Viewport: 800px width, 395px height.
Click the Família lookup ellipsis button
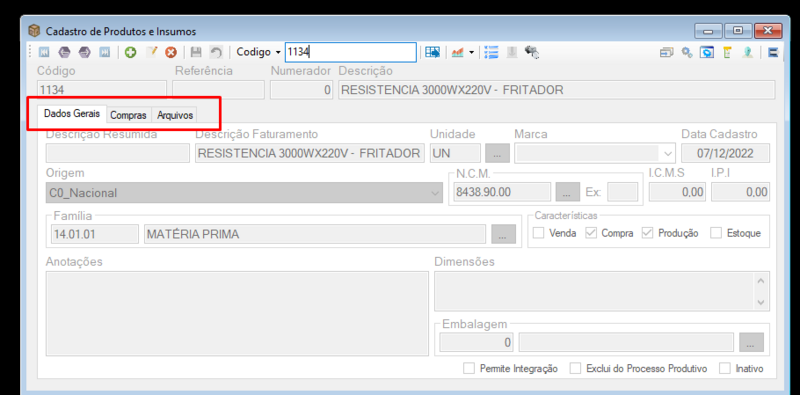pyautogui.click(x=504, y=234)
